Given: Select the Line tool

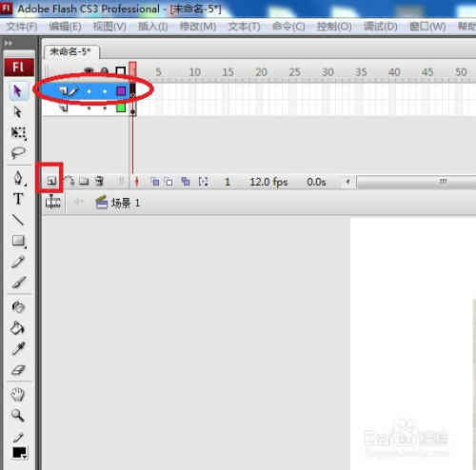Looking at the screenshot, I should pyautogui.click(x=18, y=220).
